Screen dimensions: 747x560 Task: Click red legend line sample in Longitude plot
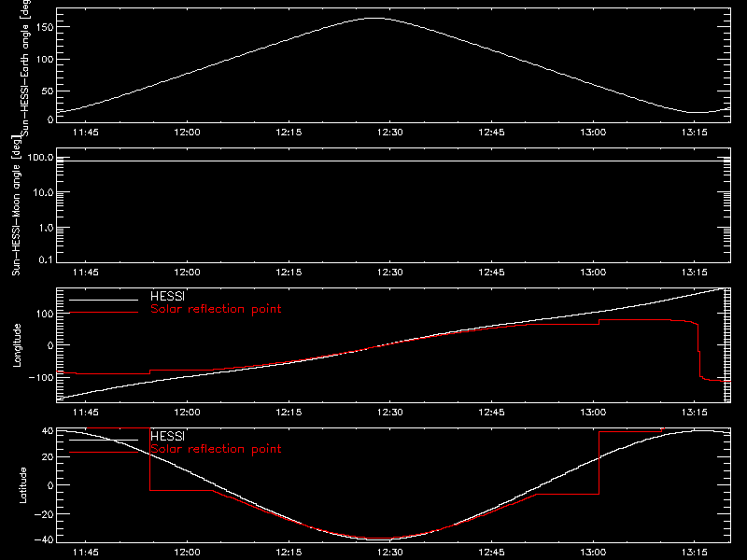104,313
